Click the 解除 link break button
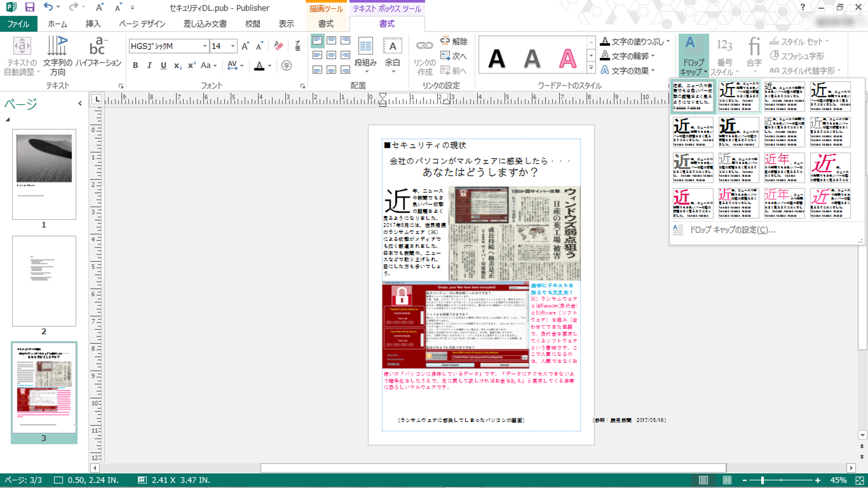868x488 pixels. coord(454,42)
